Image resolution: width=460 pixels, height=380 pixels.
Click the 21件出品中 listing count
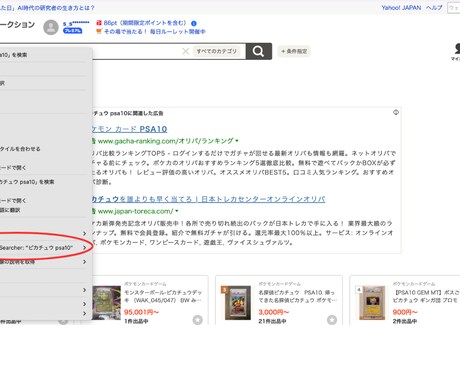pyautogui.click(x=272, y=321)
